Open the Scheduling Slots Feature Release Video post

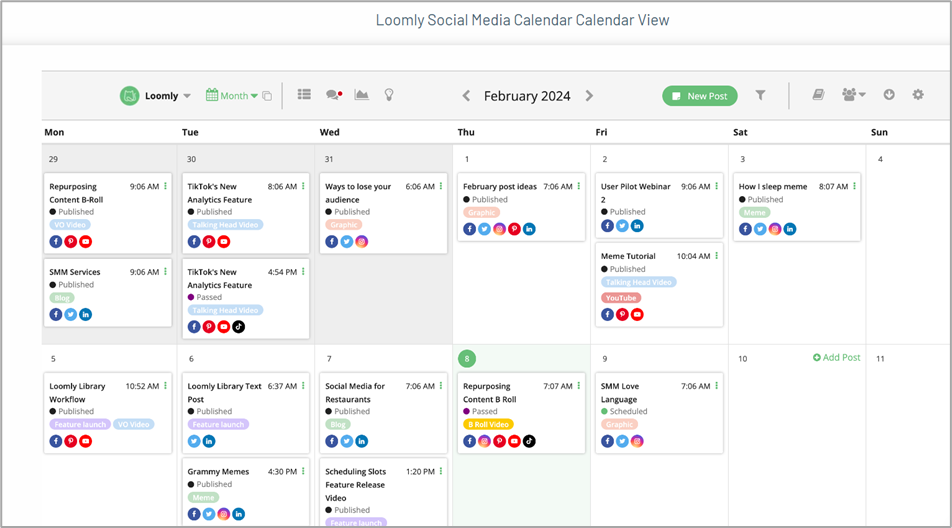355,484
